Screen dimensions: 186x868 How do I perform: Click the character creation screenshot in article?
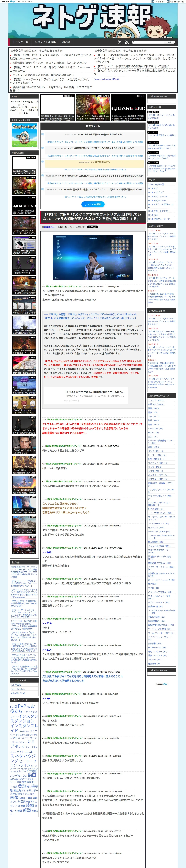click(x=93, y=258)
